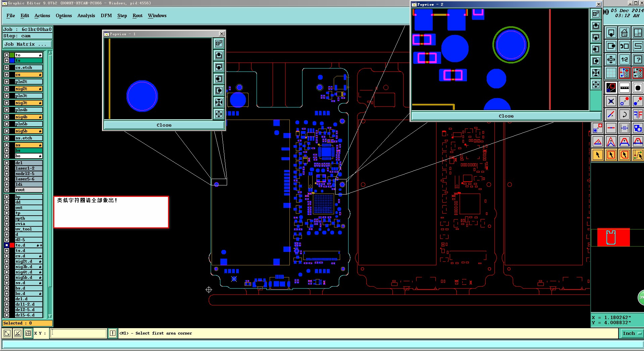
Task: Open the Options menu
Action: pyautogui.click(x=64, y=15)
